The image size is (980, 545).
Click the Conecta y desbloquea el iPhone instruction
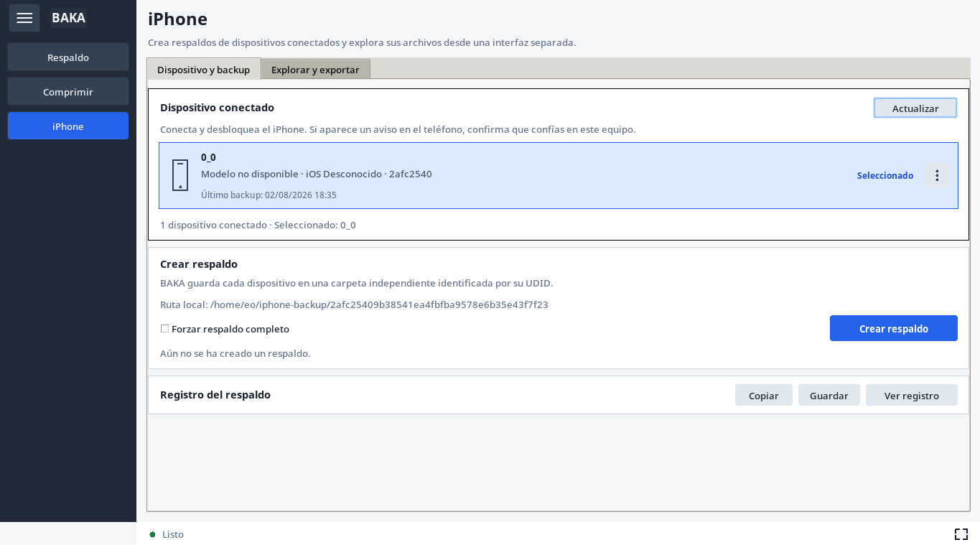point(398,129)
